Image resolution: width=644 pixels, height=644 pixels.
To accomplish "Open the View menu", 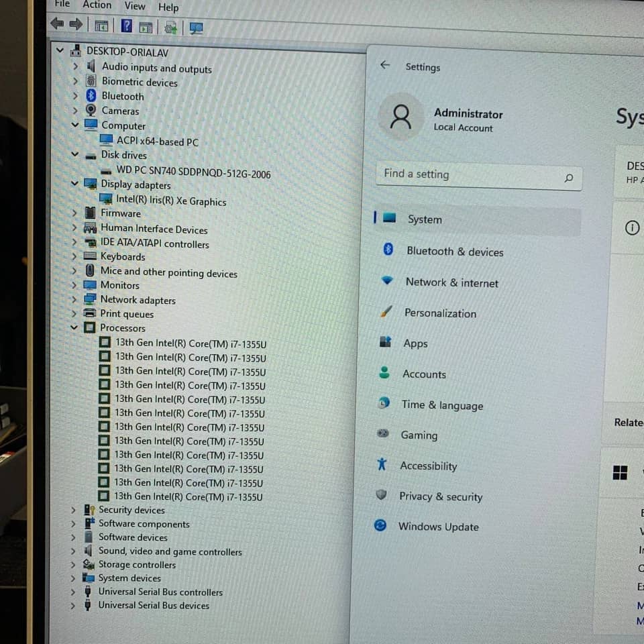I will click(x=135, y=6).
